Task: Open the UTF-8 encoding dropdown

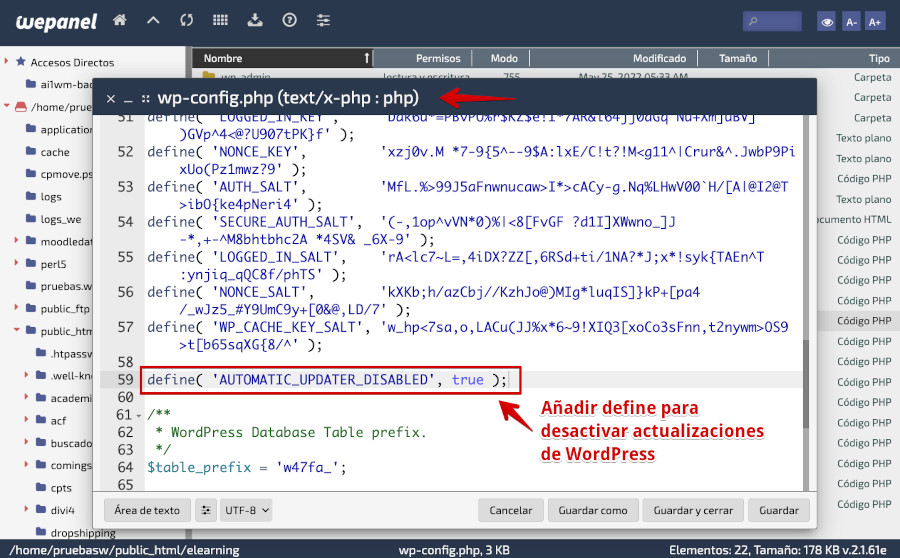Action: (x=246, y=510)
